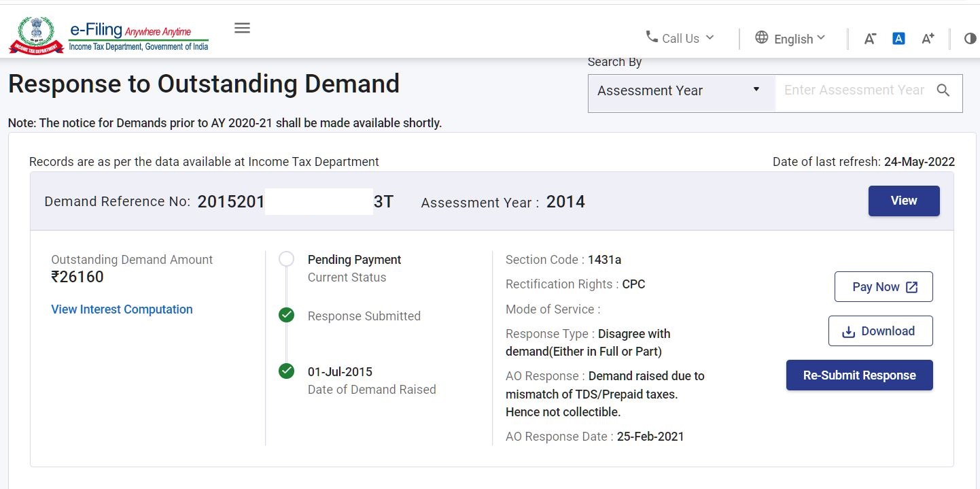
Task: Open the hamburger navigation menu
Action: tap(242, 28)
